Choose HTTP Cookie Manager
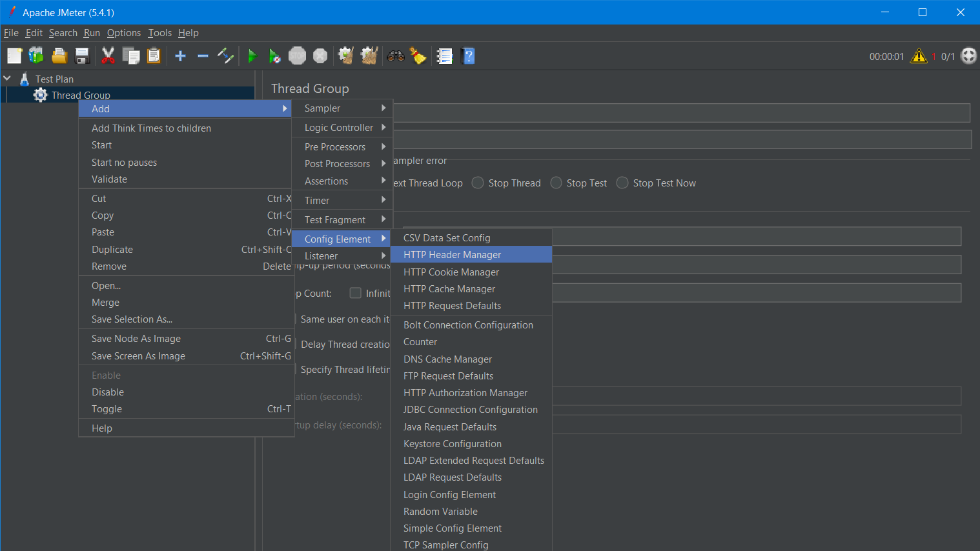The width and height of the screenshot is (980, 551). pos(471,272)
